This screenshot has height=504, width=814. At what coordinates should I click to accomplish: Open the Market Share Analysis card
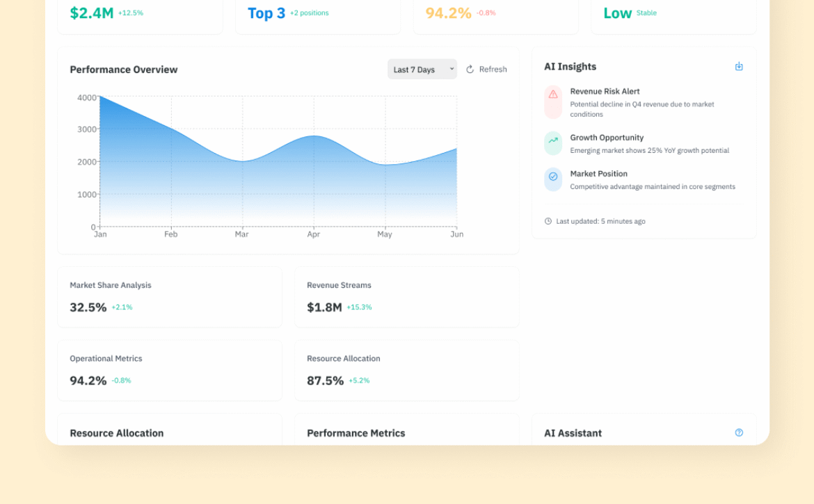point(170,297)
